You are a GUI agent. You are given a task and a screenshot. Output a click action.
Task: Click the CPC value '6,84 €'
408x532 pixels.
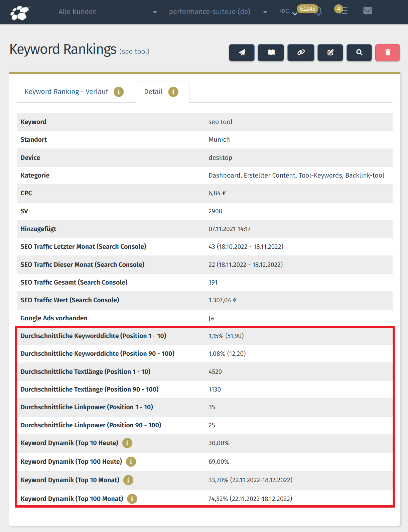coord(217,193)
